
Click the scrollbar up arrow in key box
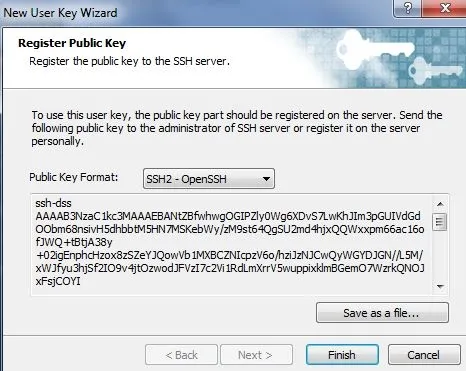point(440,204)
